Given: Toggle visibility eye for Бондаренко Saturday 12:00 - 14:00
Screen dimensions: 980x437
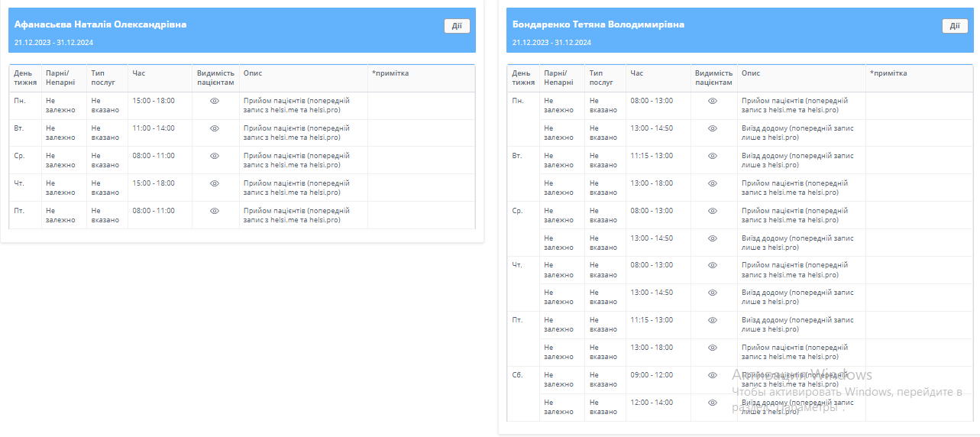Looking at the screenshot, I should point(713,403).
